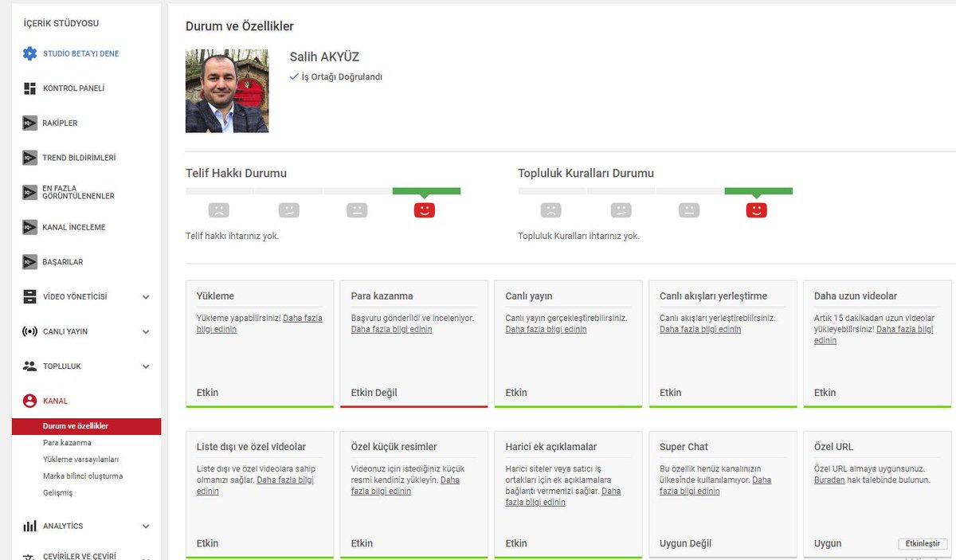
Task: Click the İş Ortağı Doğrulandı checkmark
Action: tap(294, 76)
